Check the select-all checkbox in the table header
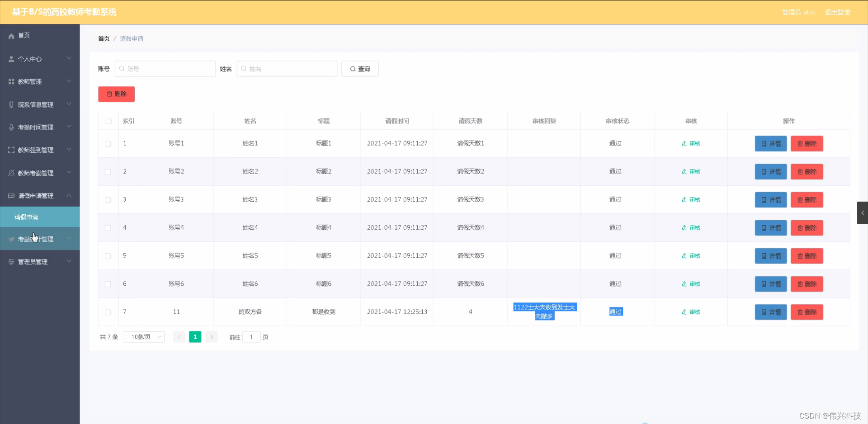This screenshot has height=424, width=868. 108,121
